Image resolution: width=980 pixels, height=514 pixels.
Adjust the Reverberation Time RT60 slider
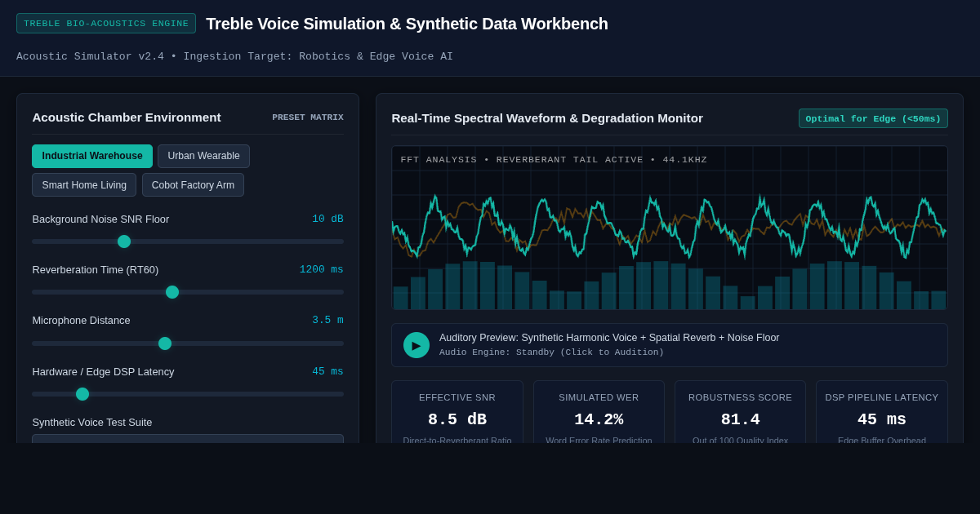point(188,292)
